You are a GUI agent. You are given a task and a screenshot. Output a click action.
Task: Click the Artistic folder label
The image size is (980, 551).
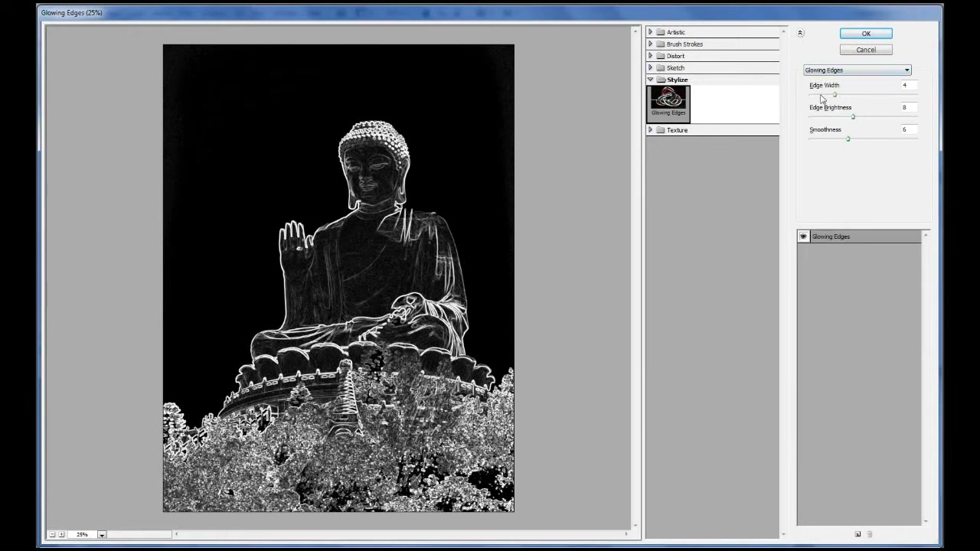pos(676,32)
